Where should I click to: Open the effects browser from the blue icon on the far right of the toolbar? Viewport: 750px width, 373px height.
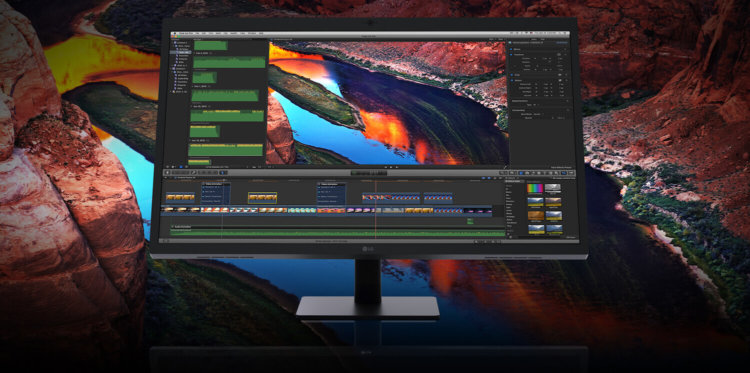564,173
